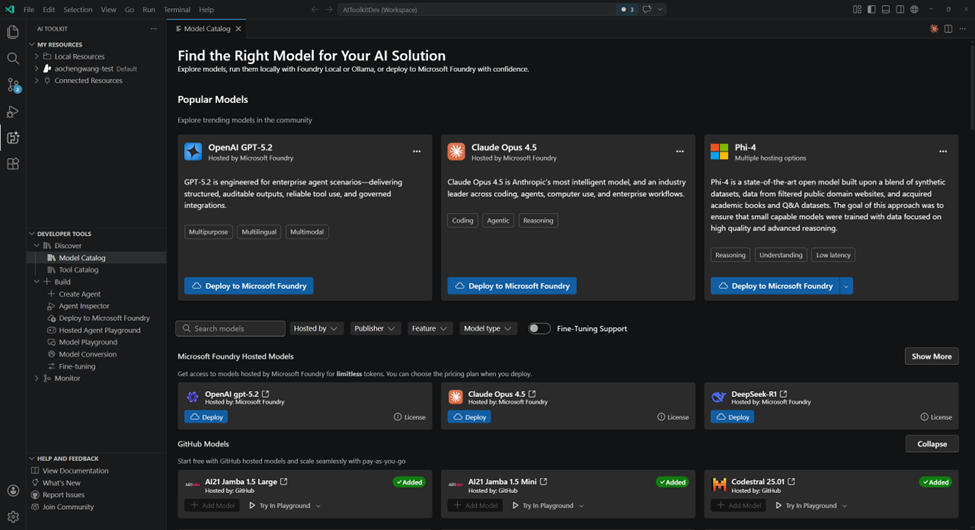
Task: Navigate forward with the arrow icon
Action: pos(329,9)
